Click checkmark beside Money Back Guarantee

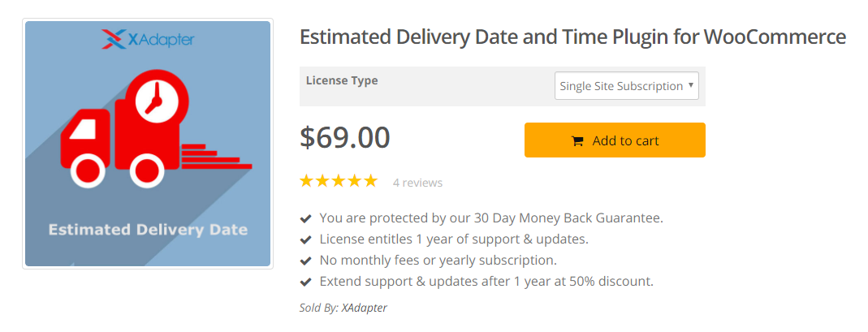coord(305,218)
